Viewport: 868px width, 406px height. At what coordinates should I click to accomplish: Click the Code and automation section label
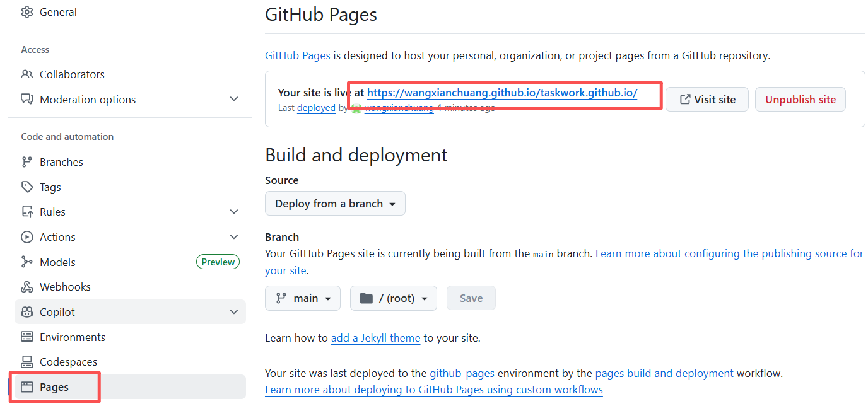pyautogui.click(x=67, y=137)
